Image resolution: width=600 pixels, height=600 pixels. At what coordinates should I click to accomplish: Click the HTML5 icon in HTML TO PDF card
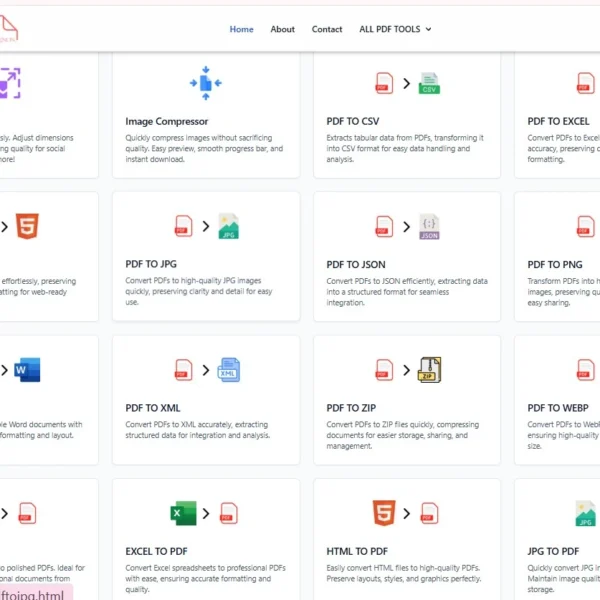[x=384, y=513]
